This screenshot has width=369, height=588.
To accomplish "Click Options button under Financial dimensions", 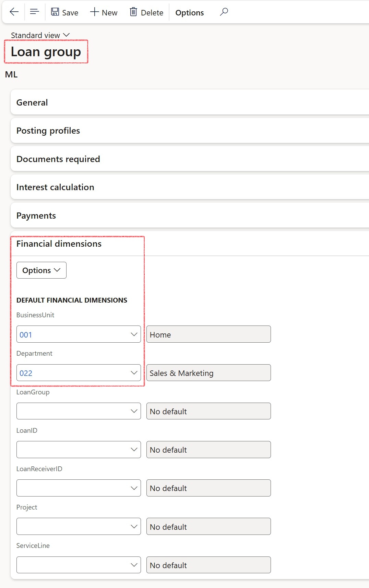I will 41,270.
